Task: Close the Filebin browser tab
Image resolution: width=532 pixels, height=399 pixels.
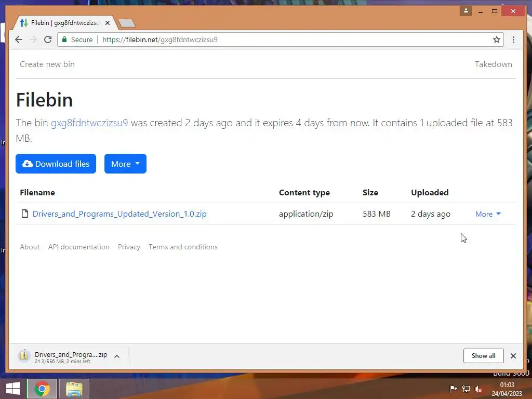Action: 107,23
